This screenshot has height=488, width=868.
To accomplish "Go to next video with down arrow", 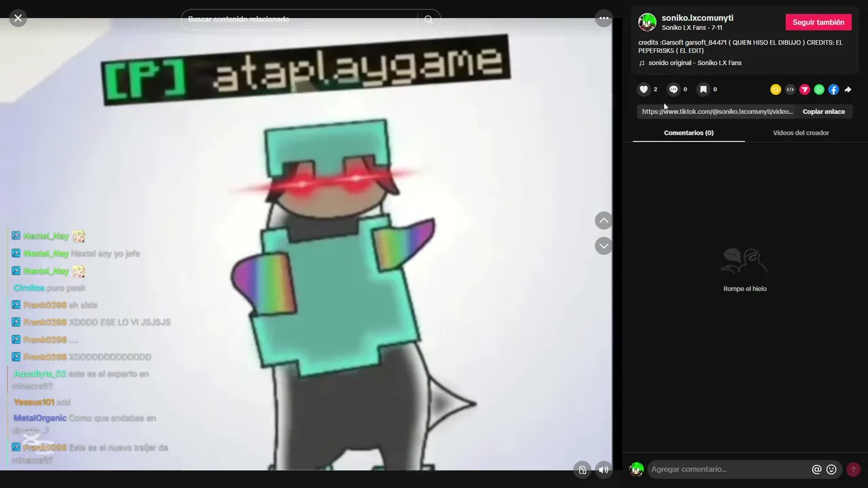I will pos(604,245).
